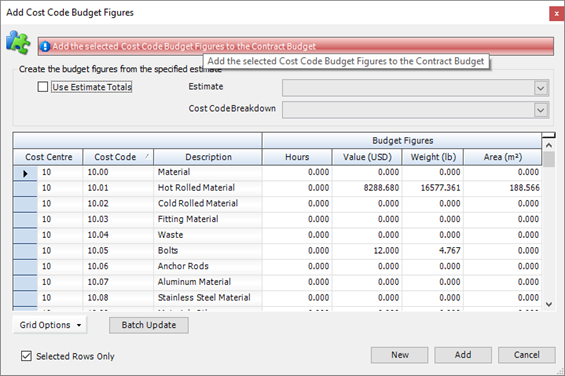565x376 pixels.
Task: Click the Budget Figures band header
Action: 402,141
